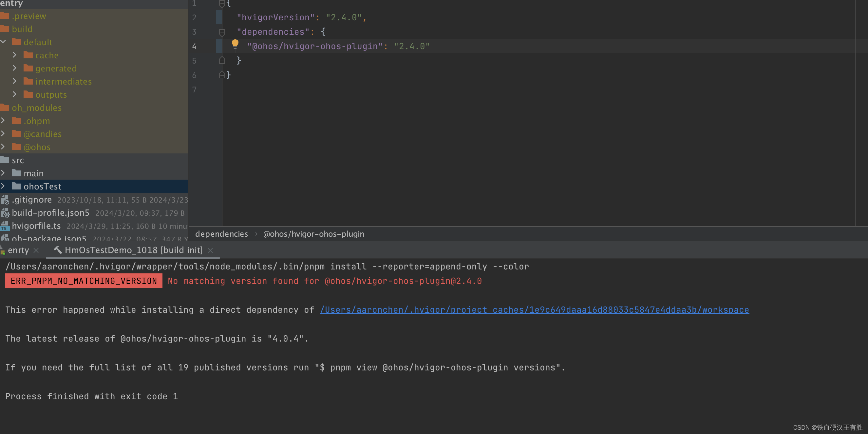This screenshot has width=868, height=434.
Task: Switch to the enrty run tab
Action: [19, 250]
